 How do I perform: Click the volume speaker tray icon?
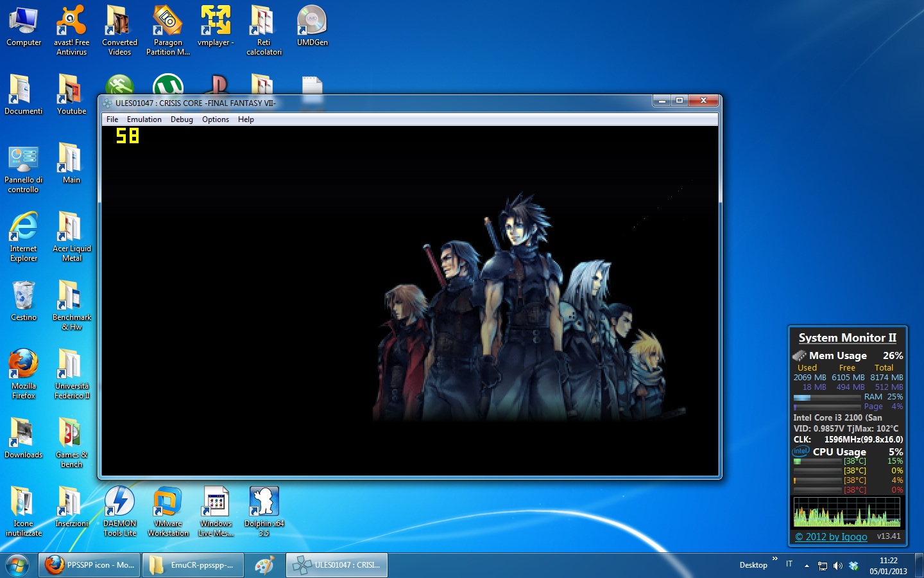tap(837, 566)
